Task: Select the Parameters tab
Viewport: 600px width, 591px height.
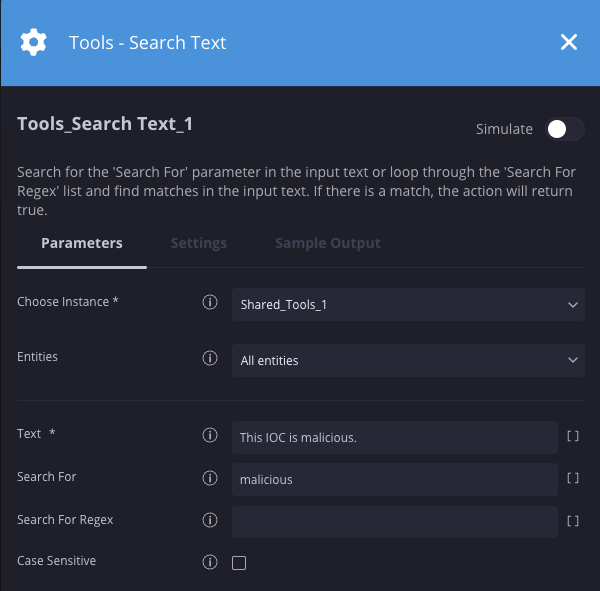Action: [x=82, y=243]
